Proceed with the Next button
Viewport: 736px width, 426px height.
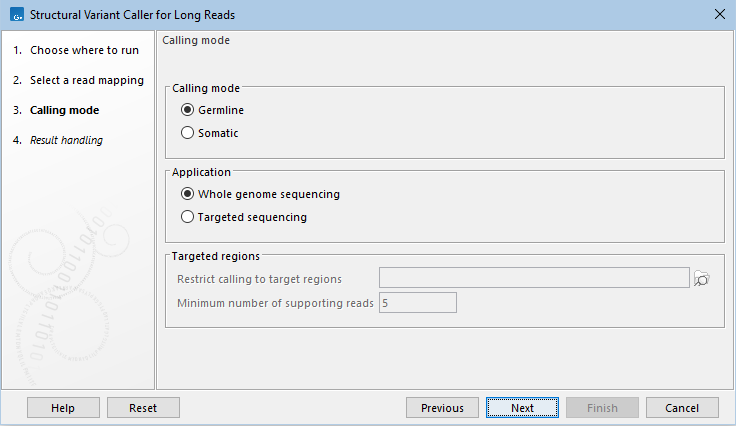522,408
